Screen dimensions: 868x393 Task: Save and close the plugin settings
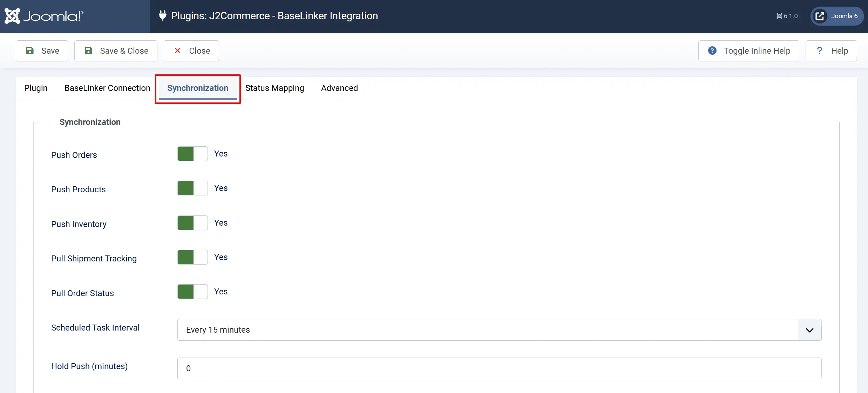click(116, 51)
